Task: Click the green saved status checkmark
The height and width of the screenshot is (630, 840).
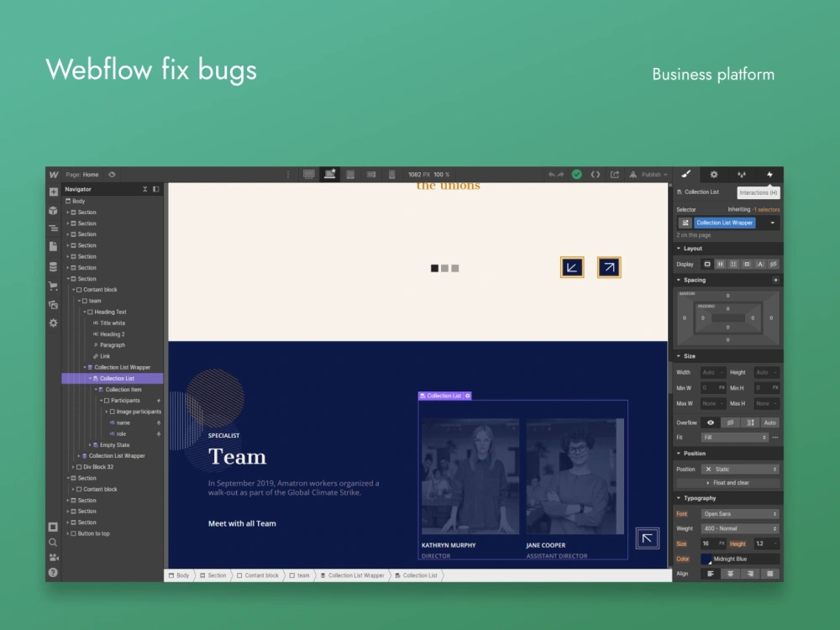Action: tap(577, 174)
